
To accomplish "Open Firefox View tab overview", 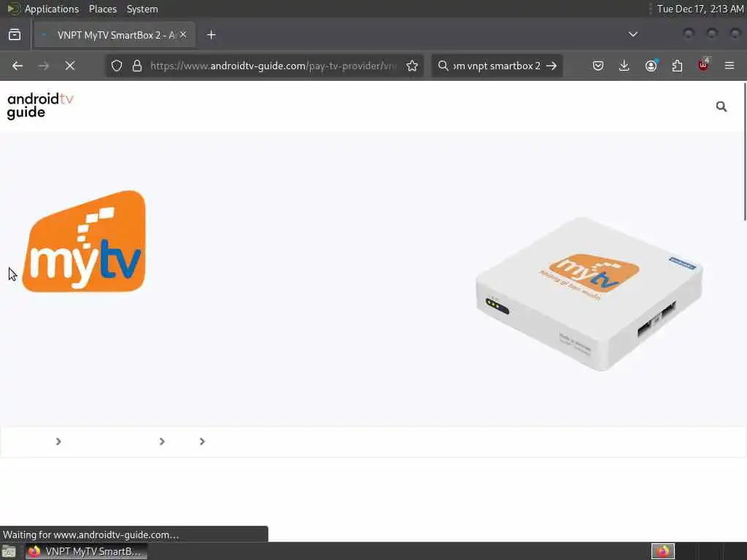I will coord(15,35).
